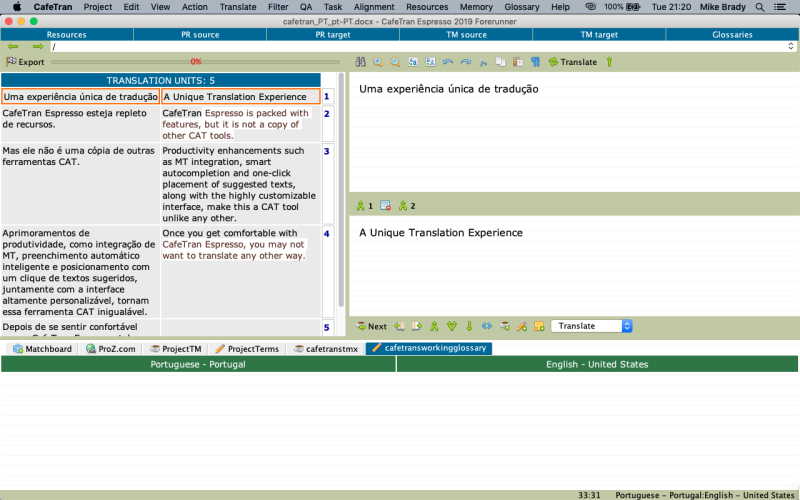Select the TM target tab

point(599,35)
